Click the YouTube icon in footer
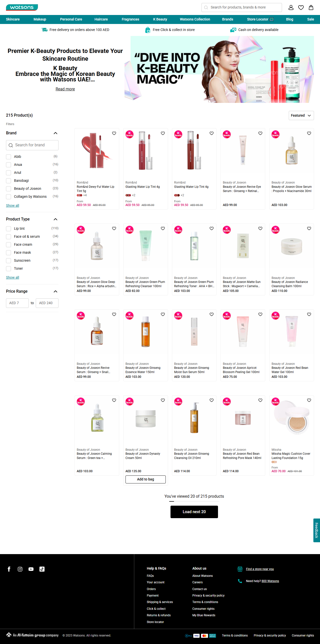 [x=31, y=569]
